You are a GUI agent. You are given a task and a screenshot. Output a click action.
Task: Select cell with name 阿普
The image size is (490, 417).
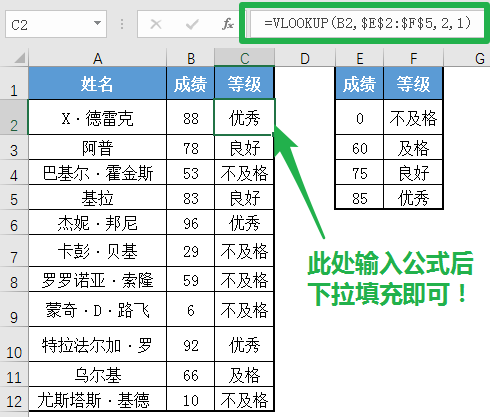click(97, 147)
